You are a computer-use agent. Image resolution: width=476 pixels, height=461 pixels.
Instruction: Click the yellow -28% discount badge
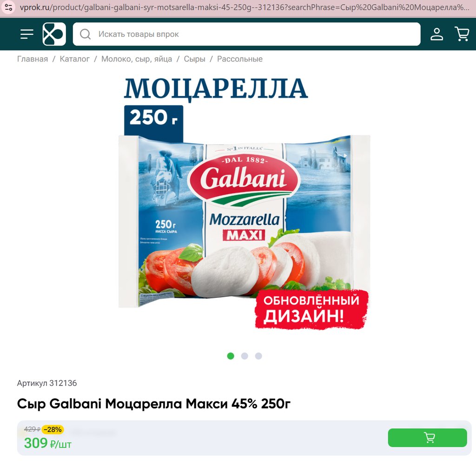52,429
